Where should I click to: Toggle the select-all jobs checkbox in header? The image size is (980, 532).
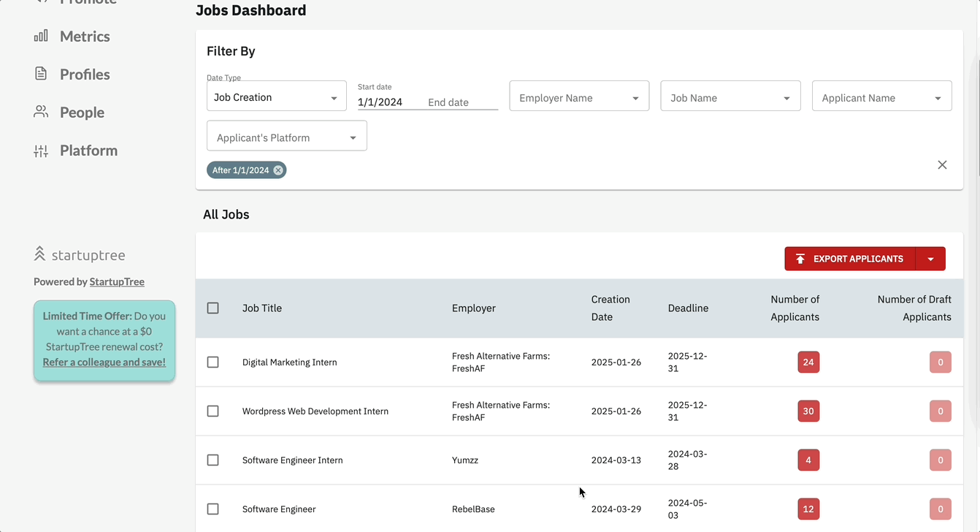(x=213, y=308)
